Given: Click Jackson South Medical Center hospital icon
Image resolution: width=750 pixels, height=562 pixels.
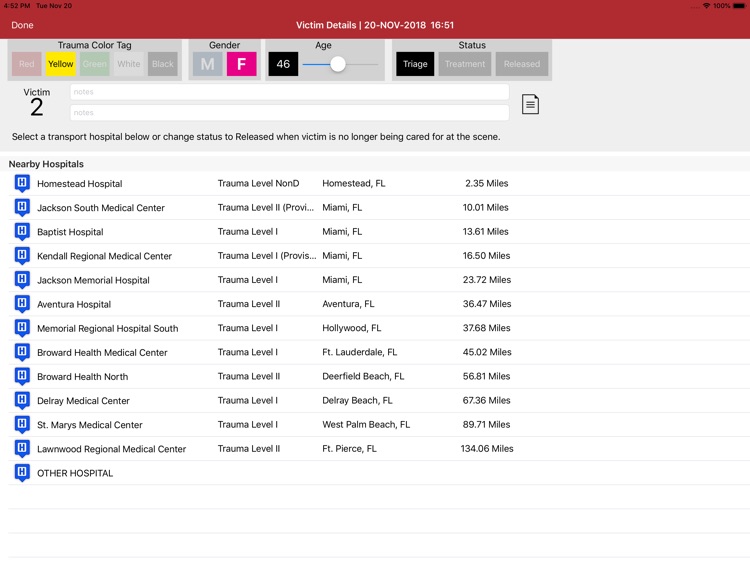Looking at the screenshot, I should point(22,207).
